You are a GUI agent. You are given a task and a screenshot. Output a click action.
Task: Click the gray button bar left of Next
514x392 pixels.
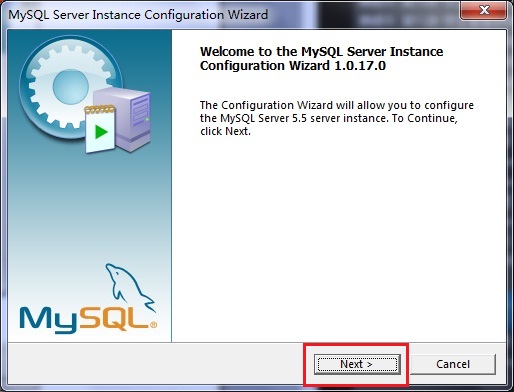(x=157, y=363)
